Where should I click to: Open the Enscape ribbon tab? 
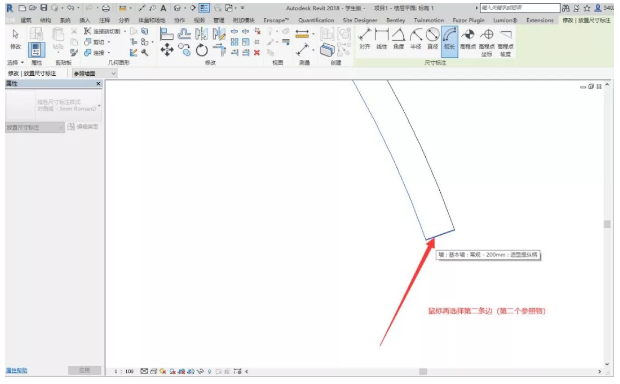pos(276,20)
